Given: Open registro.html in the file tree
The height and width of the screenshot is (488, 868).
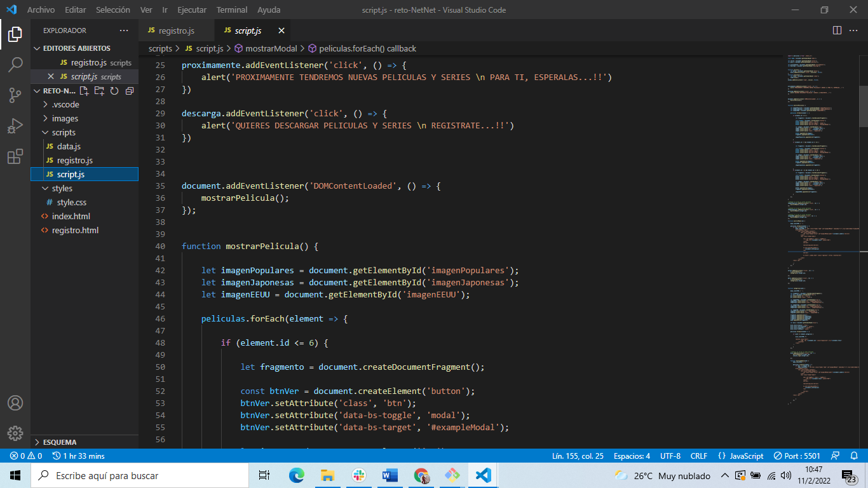Looking at the screenshot, I should click(x=85, y=230).
